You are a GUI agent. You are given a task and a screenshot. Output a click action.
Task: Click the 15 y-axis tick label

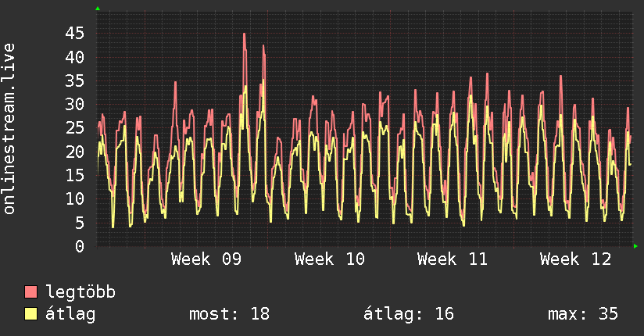[x=75, y=175]
